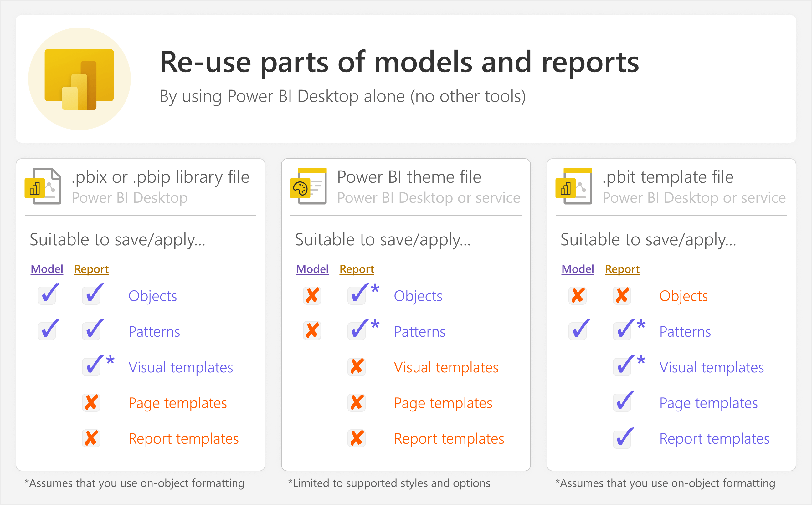
Task: Open Model link in pbit template card
Action: pyautogui.click(x=578, y=269)
